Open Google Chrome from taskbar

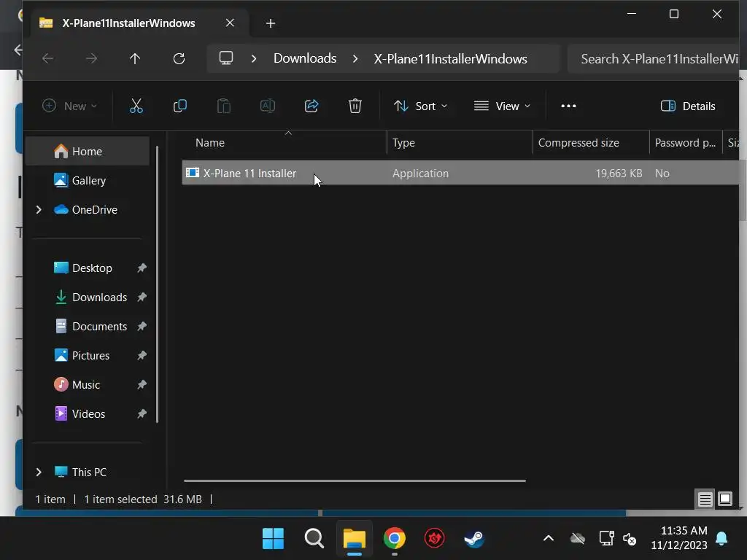[x=395, y=539]
